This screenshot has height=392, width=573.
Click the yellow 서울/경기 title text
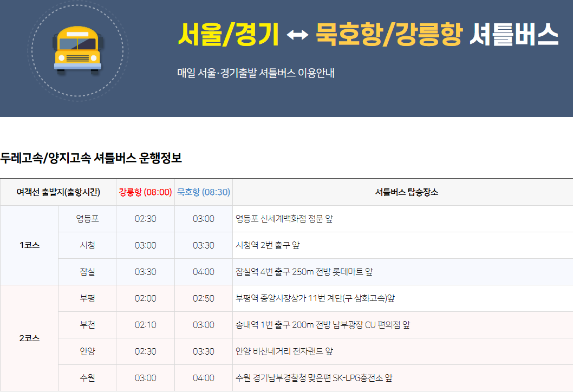click(228, 35)
